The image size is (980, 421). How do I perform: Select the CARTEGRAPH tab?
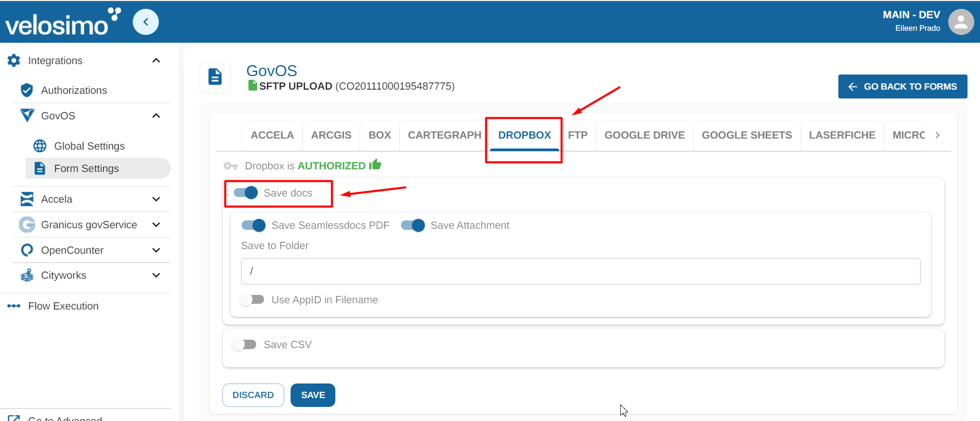(444, 135)
